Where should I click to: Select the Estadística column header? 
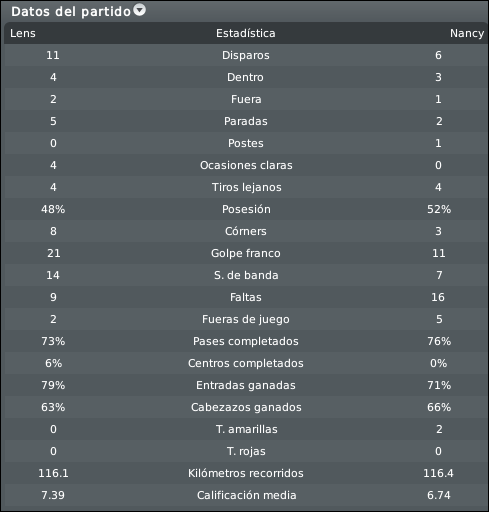(x=246, y=33)
